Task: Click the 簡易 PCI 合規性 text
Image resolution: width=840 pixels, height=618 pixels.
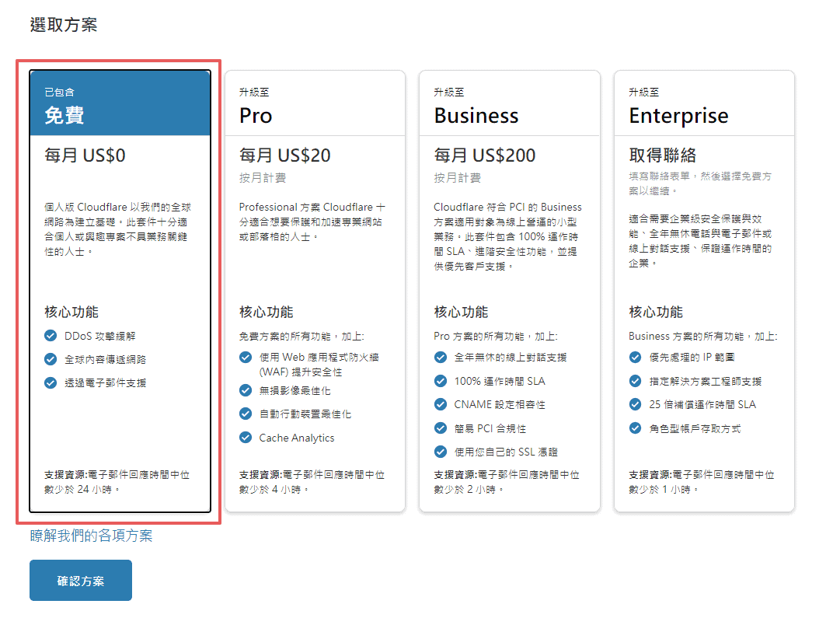Action: pyautogui.click(x=490, y=428)
